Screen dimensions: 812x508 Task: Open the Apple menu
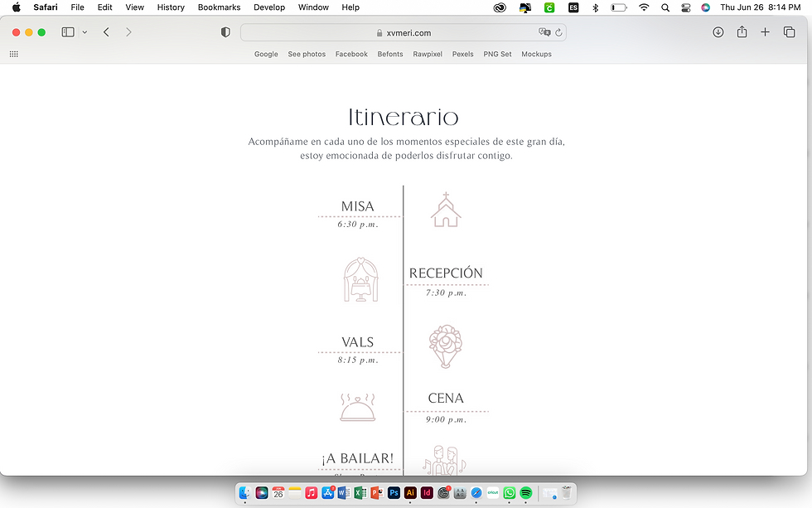(x=16, y=7)
